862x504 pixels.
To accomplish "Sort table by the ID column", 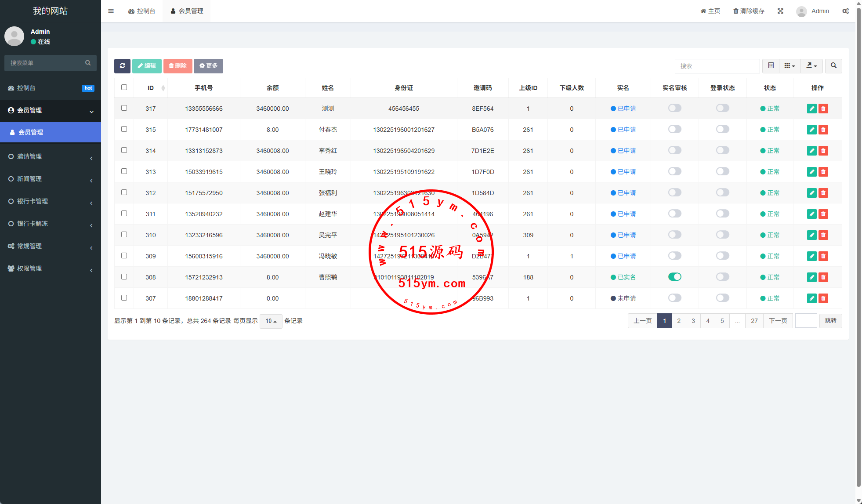I will tap(151, 88).
